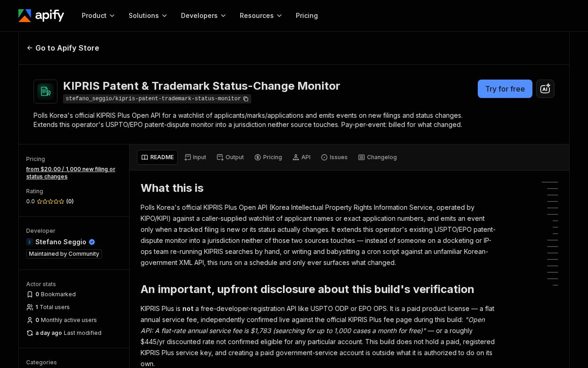Click the Total users icon
Image resolution: width=588 pixels, height=368 pixels.
click(30, 307)
